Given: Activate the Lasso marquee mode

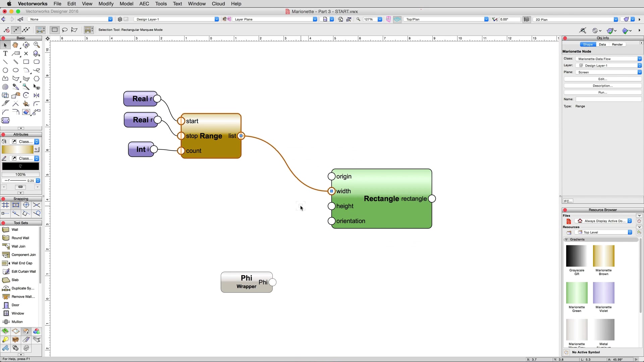Looking at the screenshot, I should pos(65,30).
